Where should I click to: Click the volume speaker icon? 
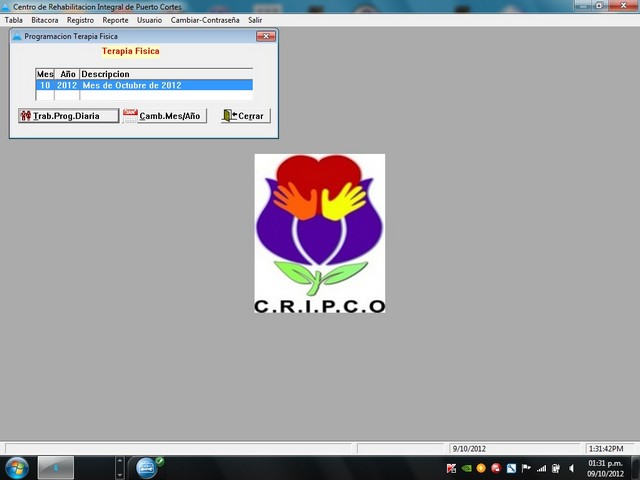coord(571,468)
